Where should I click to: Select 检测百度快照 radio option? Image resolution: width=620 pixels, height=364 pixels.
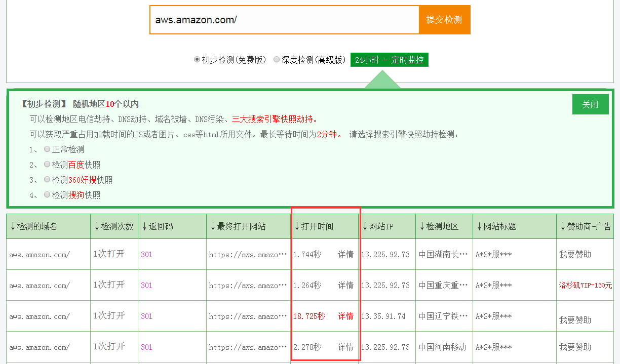coord(47,165)
